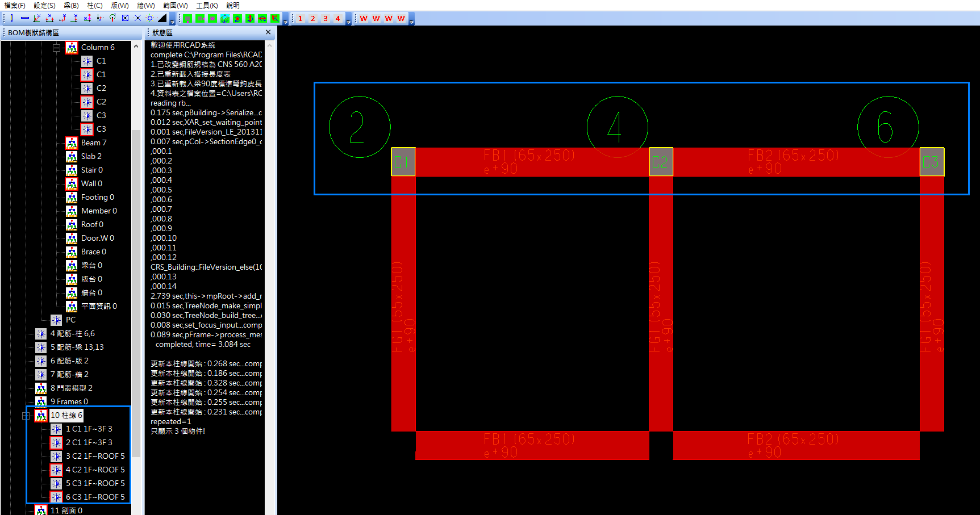Viewport: 980px width, 515px height.
Task: Click column C3 square in the drawing
Action: click(x=932, y=162)
